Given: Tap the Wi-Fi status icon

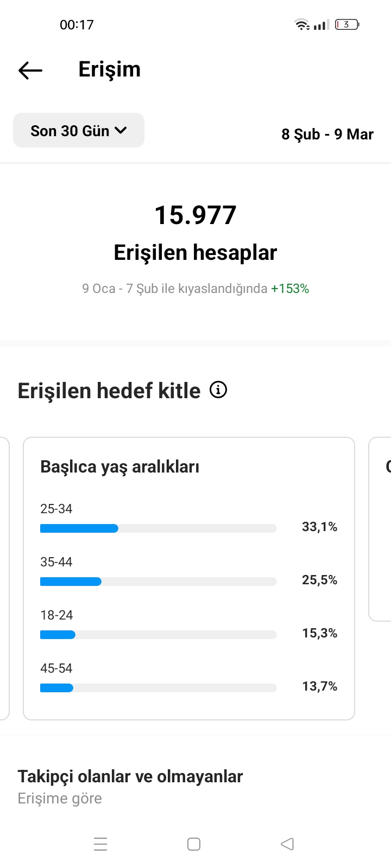Looking at the screenshot, I should 301,24.
